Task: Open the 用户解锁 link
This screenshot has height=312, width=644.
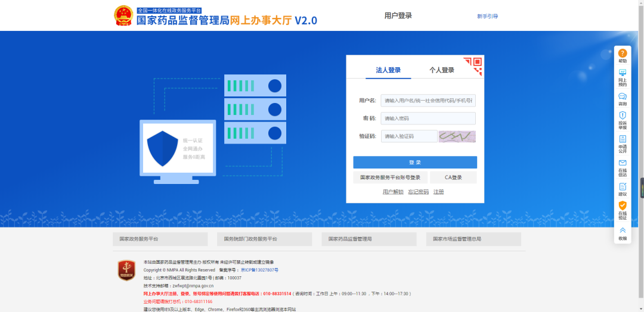Action: point(393,192)
